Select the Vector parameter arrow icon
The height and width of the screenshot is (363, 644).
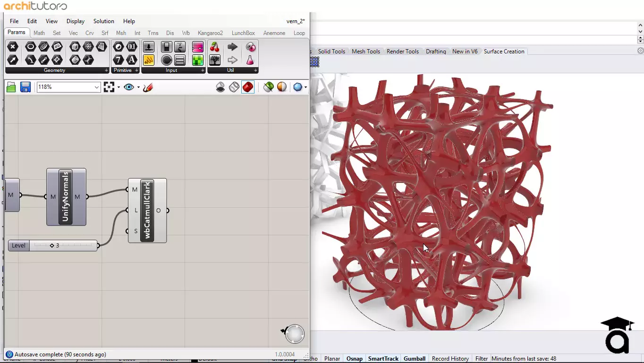[13, 60]
